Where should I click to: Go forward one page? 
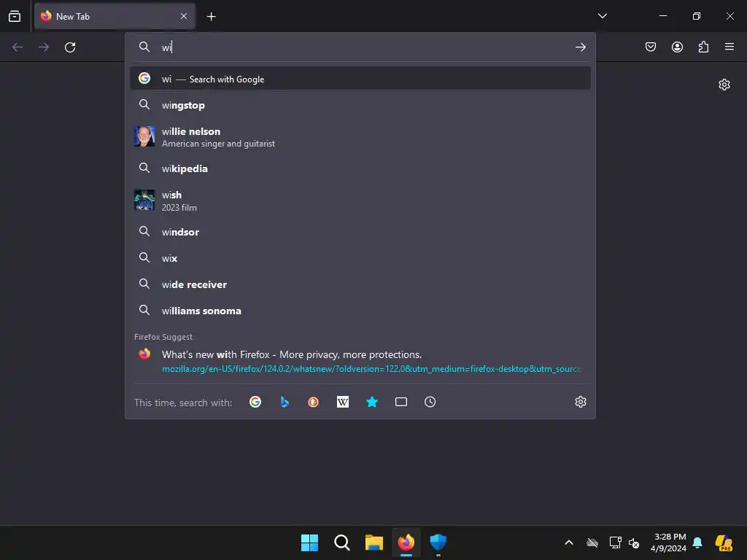point(44,47)
